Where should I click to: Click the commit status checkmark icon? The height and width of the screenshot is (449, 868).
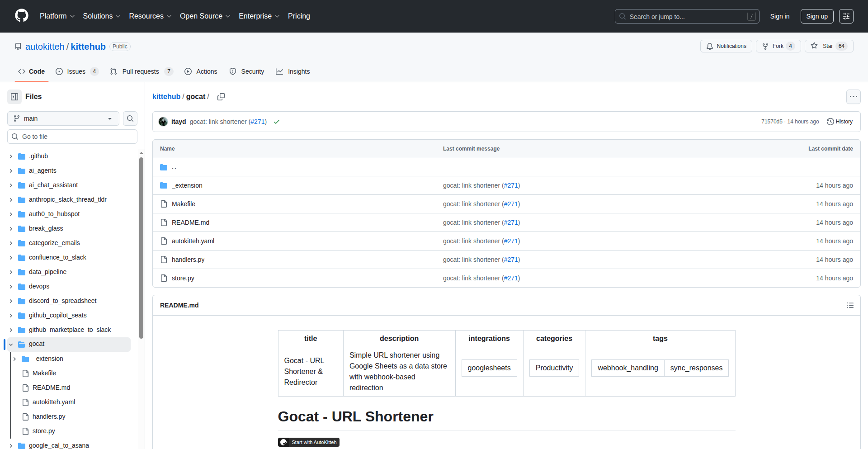pyautogui.click(x=277, y=122)
